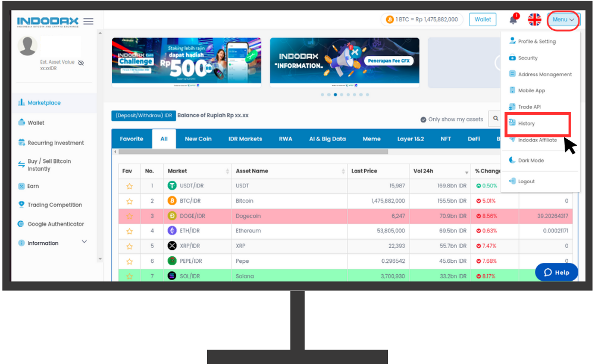Open the PEPE/IDR market pair

191,261
